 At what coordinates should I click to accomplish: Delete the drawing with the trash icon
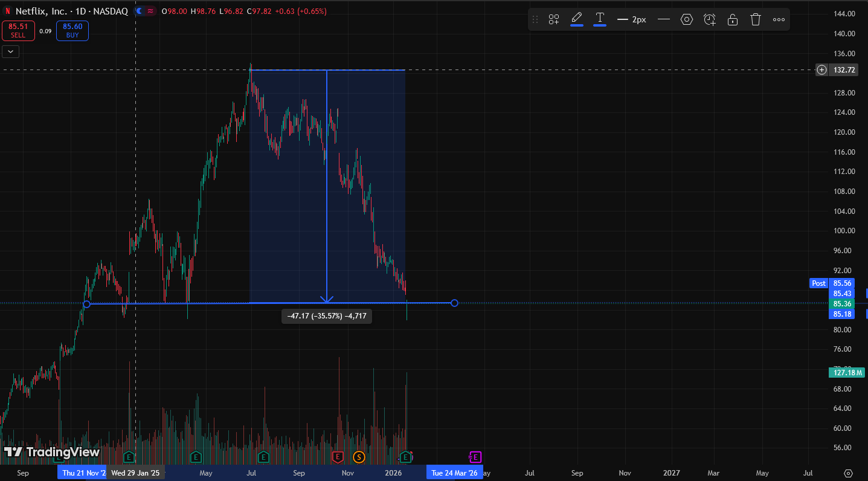point(756,19)
